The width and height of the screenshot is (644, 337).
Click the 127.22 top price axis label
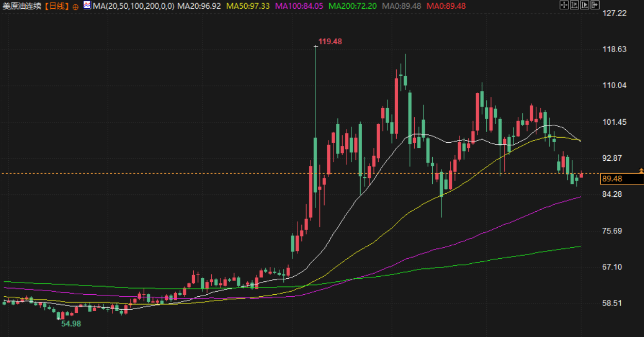click(615, 13)
